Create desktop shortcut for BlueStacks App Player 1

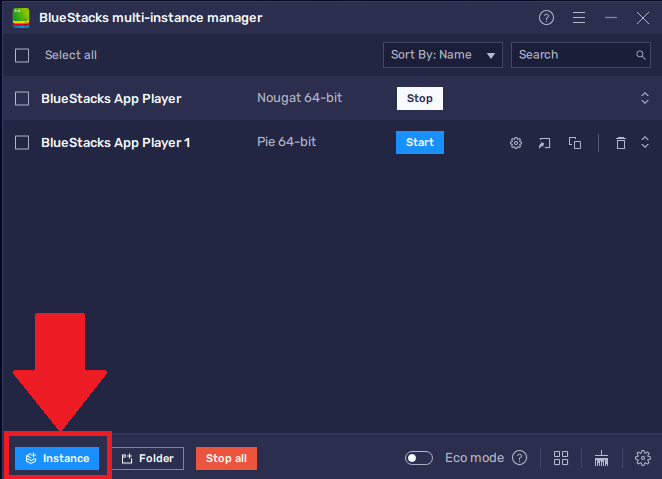(x=545, y=143)
